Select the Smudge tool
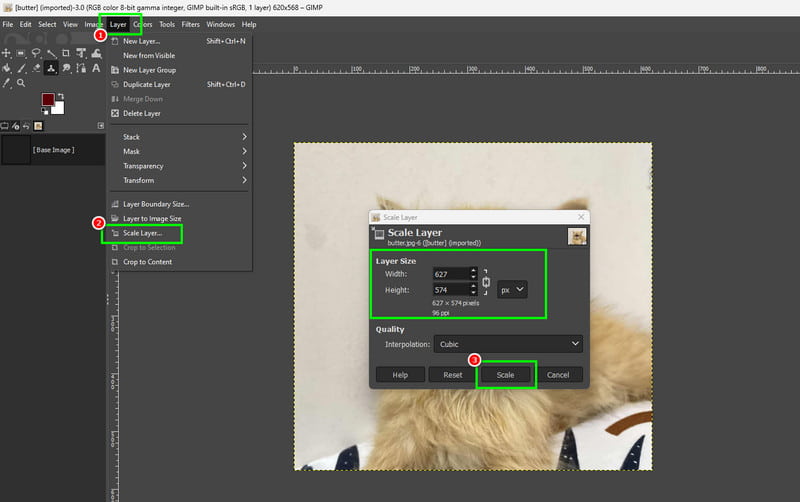The width and height of the screenshot is (800, 502). tap(66, 68)
